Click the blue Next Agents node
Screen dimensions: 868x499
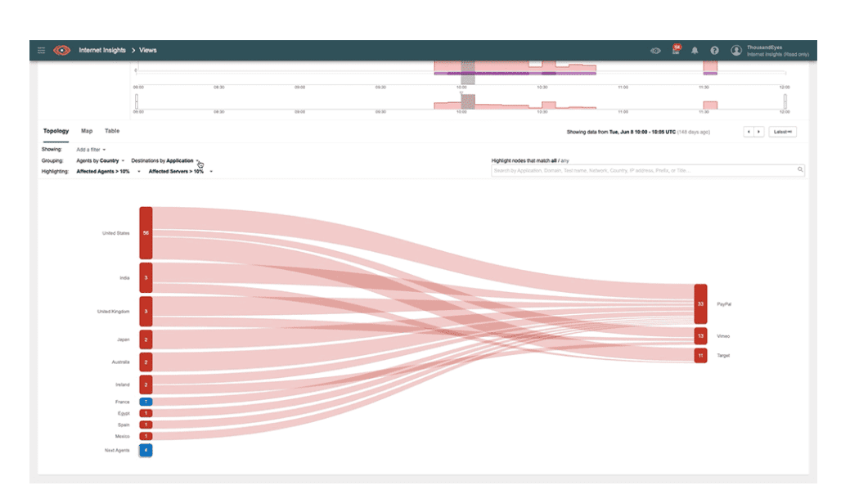[x=146, y=450]
